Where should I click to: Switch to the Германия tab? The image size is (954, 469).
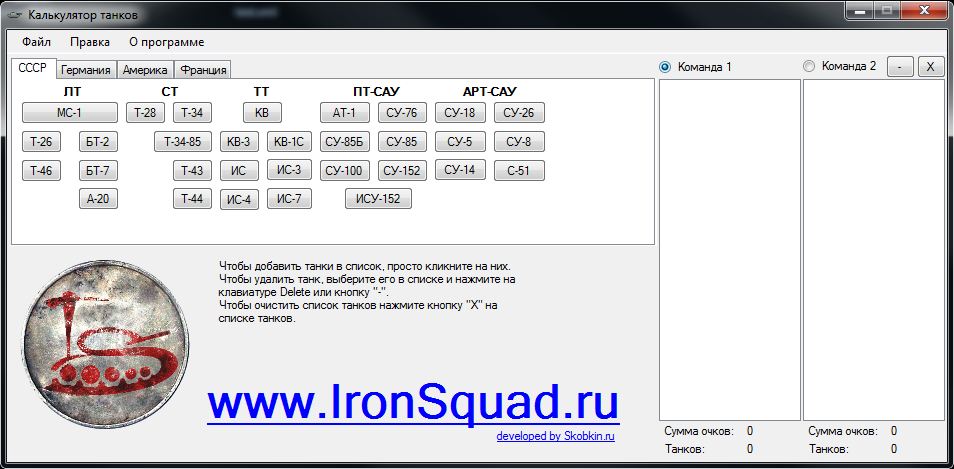(85, 70)
